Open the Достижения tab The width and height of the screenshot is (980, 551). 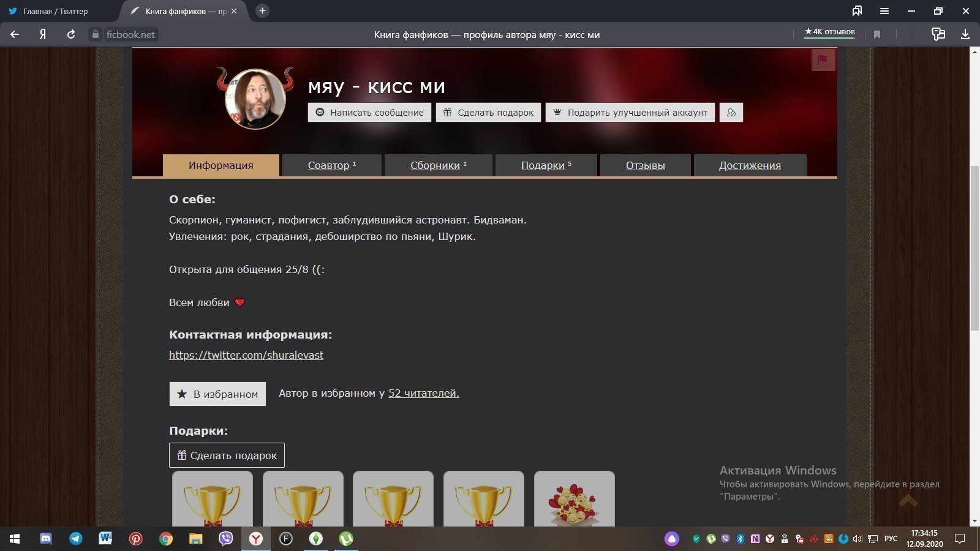tap(750, 165)
